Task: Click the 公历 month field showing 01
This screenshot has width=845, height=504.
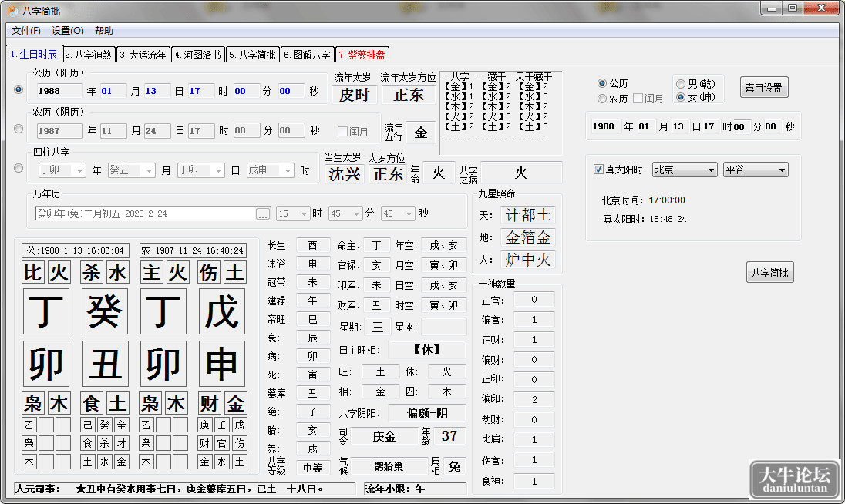Action: point(113,92)
